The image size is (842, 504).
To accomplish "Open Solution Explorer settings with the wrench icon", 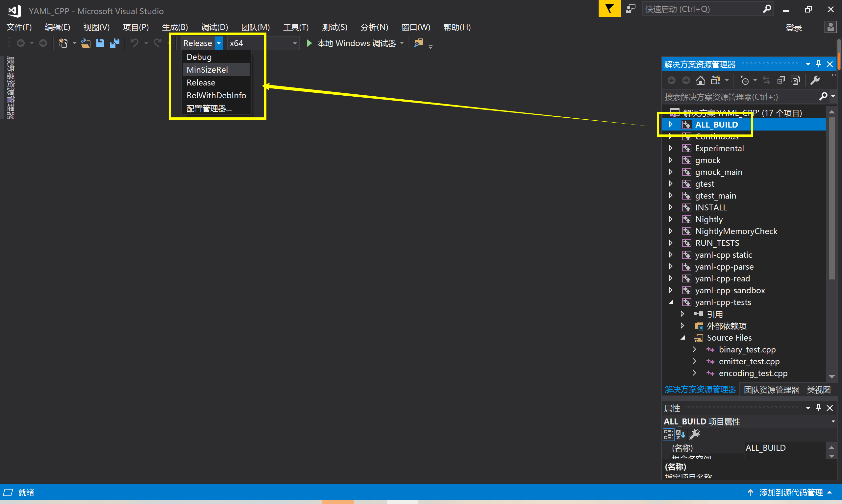I will tap(816, 80).
